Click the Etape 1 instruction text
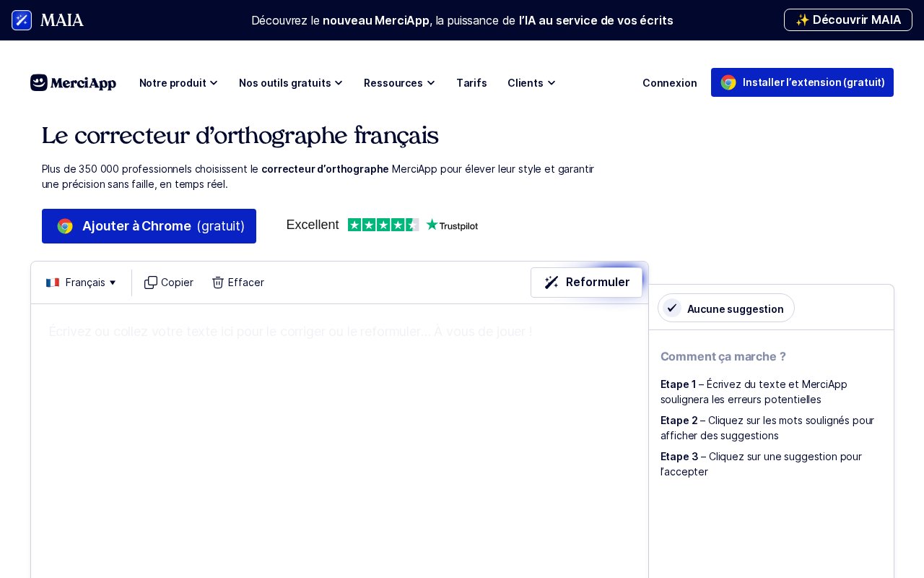This screenshot has width=924, height=578. coord(754,392)
